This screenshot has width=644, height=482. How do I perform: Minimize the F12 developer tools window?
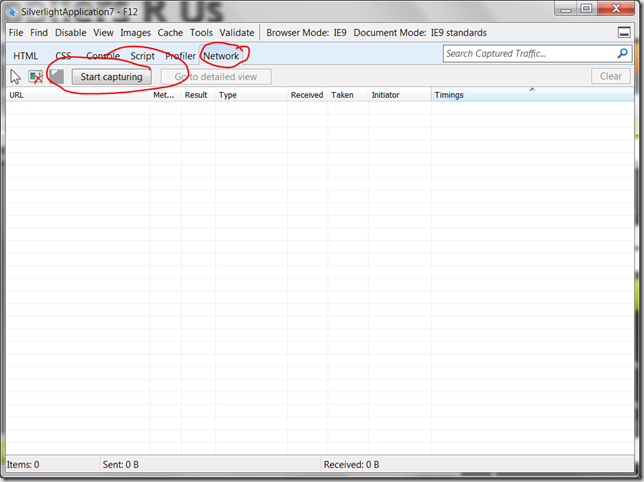point(566,9)
